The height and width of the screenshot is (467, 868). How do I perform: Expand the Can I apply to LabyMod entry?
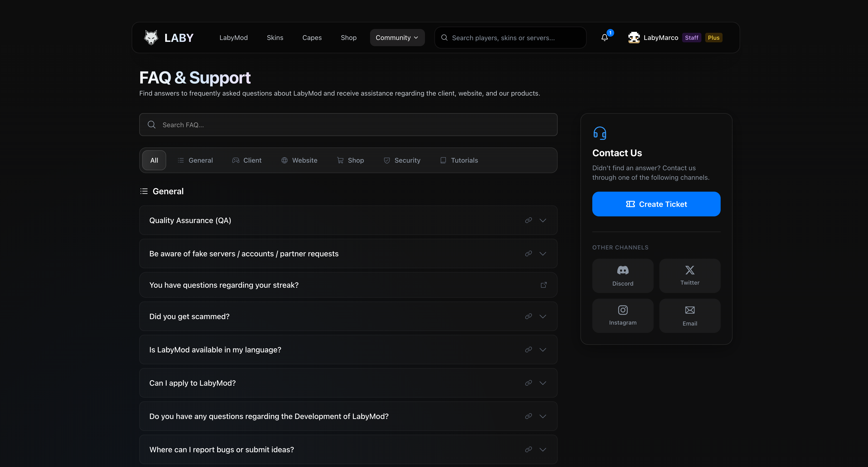tap(543, 383)
